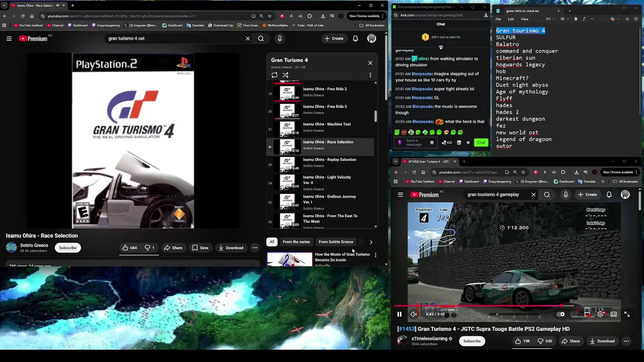This screenshot has width=644, height=362.
Task: Open notifications bell in left YouTube window
Action: pyautogui.click(x=355, y=38)
